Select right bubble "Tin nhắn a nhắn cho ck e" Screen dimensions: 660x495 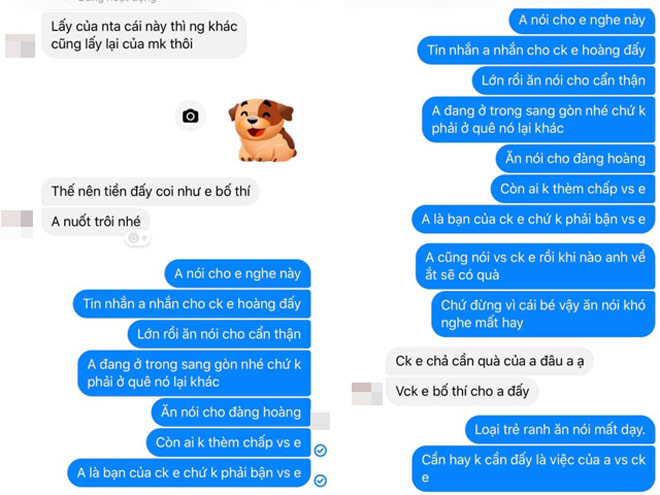click(536, 50)
